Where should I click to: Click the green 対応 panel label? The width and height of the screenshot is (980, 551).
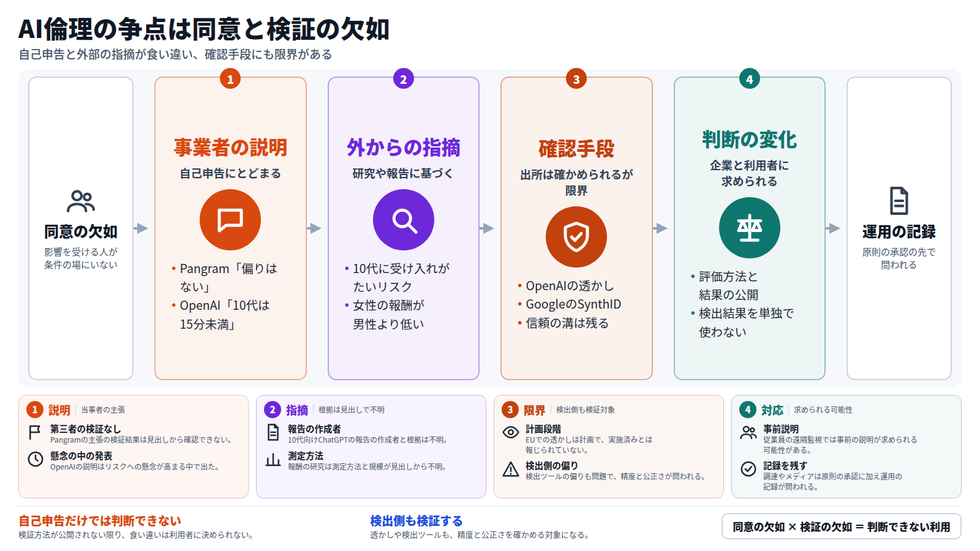click(772, 410)
